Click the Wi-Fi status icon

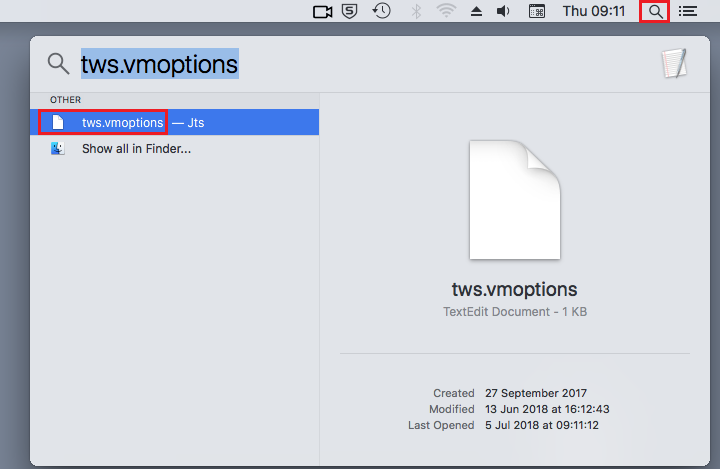(x=446, y=11)
